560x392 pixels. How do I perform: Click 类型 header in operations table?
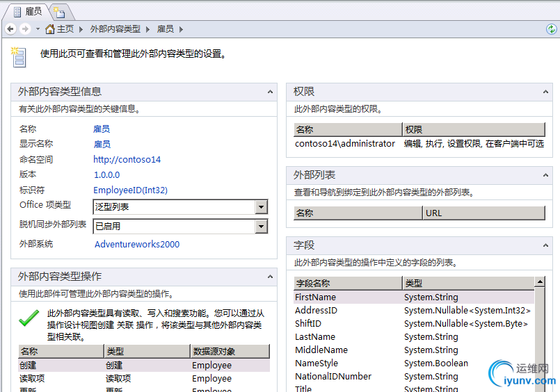147,351
